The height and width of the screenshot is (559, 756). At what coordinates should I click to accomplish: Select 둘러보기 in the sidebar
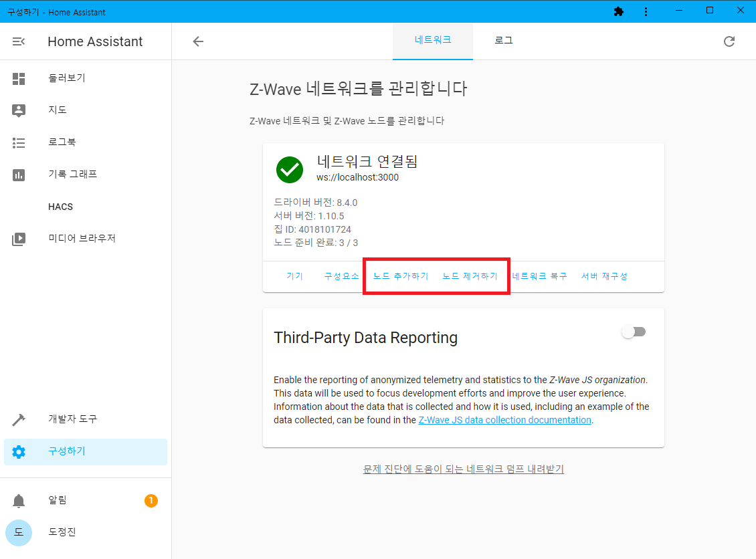86,78
